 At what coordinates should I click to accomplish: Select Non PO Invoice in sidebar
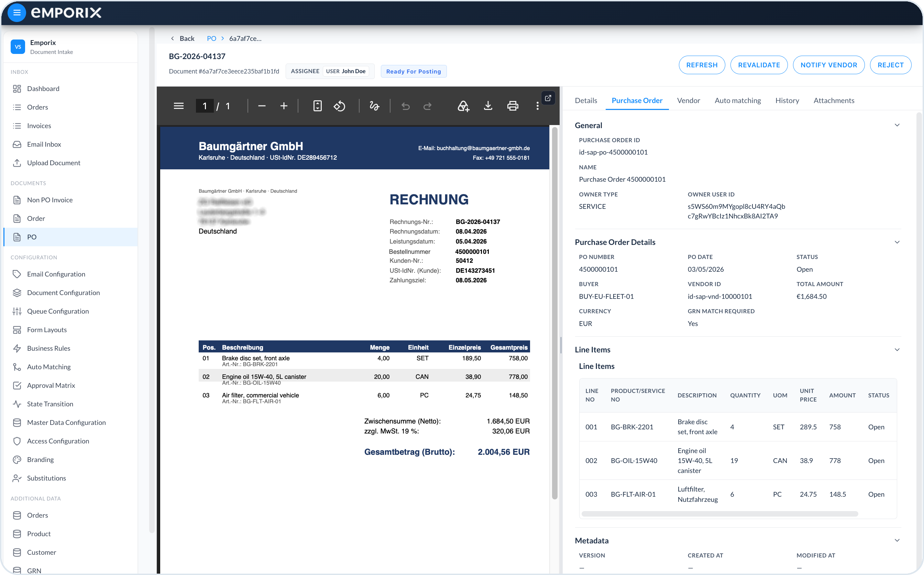[x=70, y=200]
